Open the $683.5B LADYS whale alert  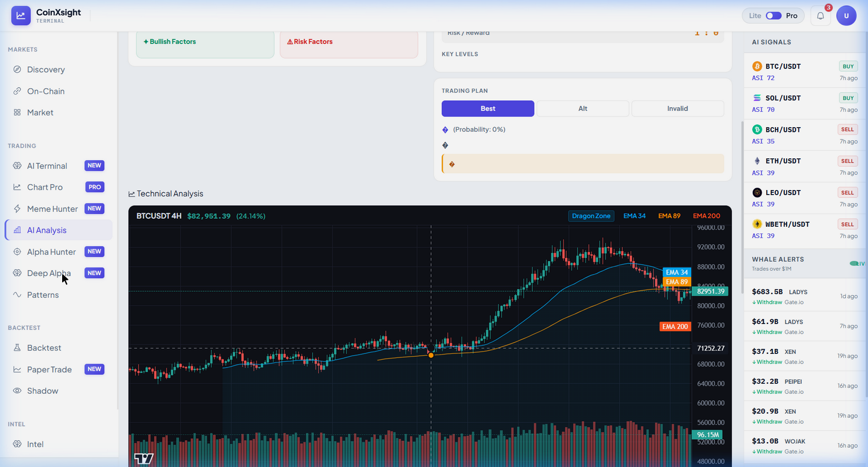click(x=805, y=296)
